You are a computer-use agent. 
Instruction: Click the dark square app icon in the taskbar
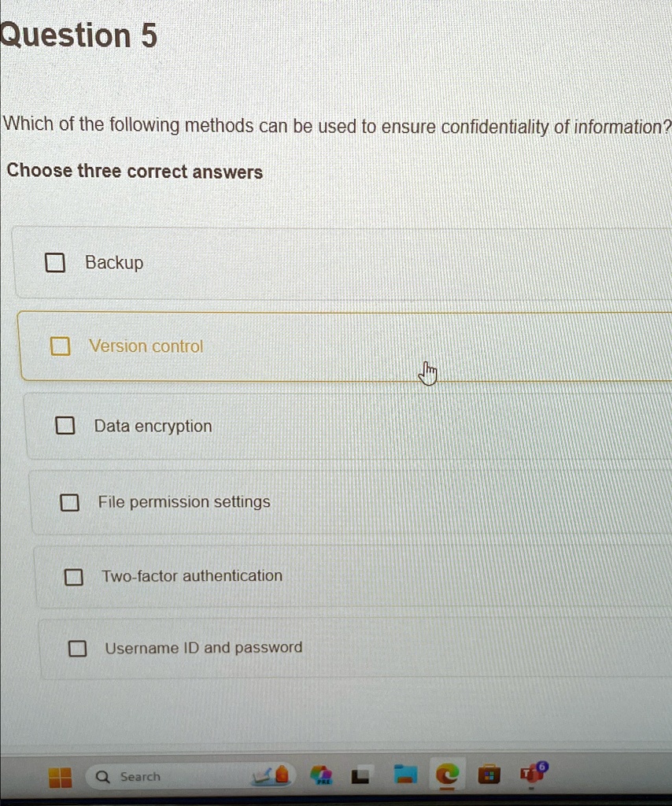[360, 776]
